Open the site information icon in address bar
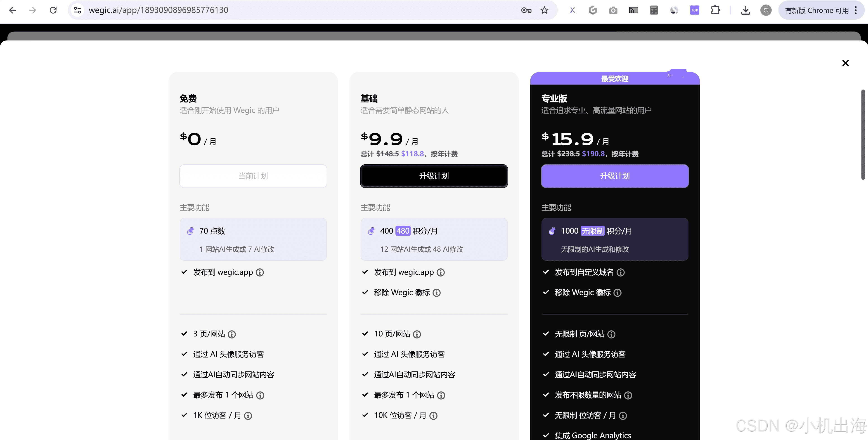Image resolution: width=868 pixels, height=440 pixels. click(78, 10)
